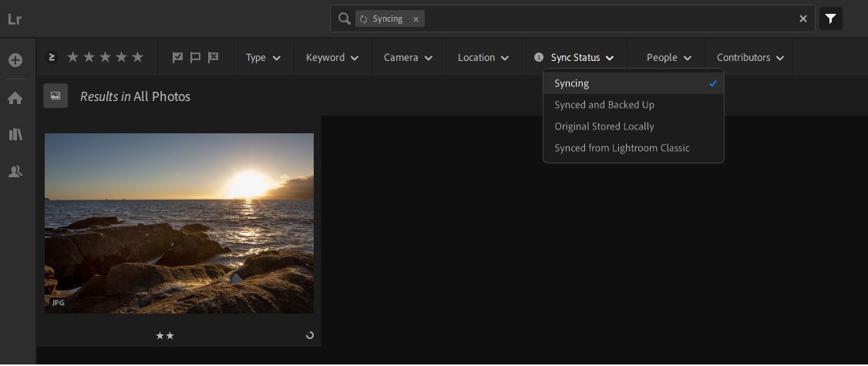
Task: Click the All Photos results link
Action: pos(162,96)
